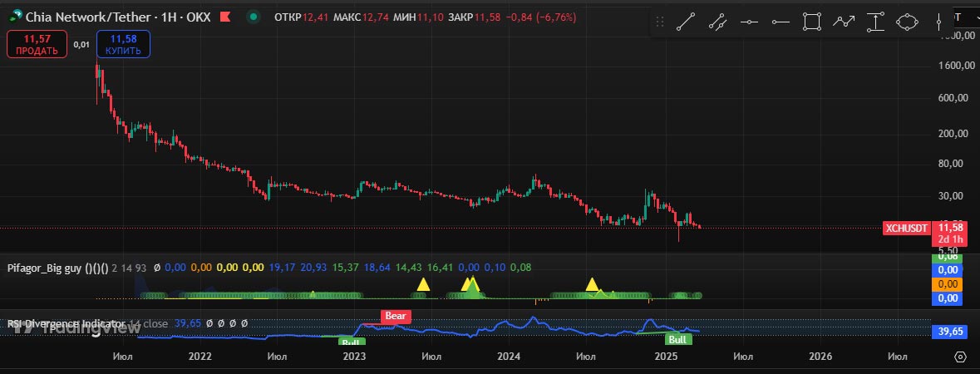The height and width of the screenshot is (374, 980).
Task: Click the 2 14 93 Pifagor parameters
Action: coord(131,268)
